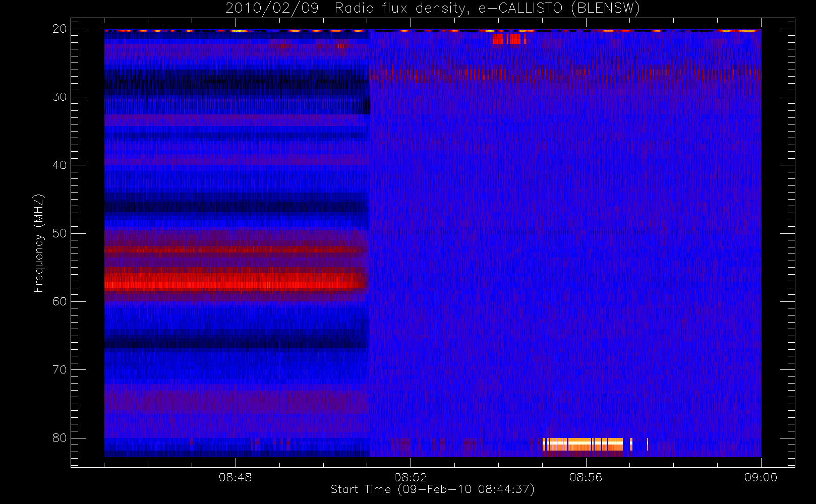Viewport: 816px width, 504px height.
Task: Click the plot title '2010/02/09 Radio flux density'
Action: click(x=433, y=9)
